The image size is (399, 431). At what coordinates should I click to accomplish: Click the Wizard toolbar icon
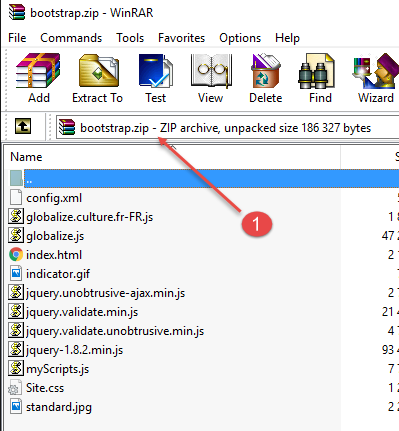coord(376,71)
